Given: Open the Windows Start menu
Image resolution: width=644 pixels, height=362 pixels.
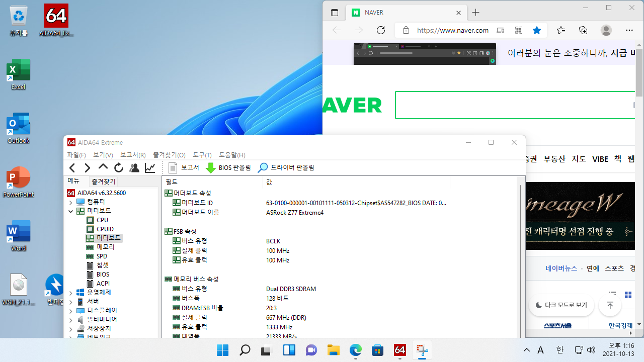Looking at the screenshot, I should pyautogui.click(x=223, y=350).
